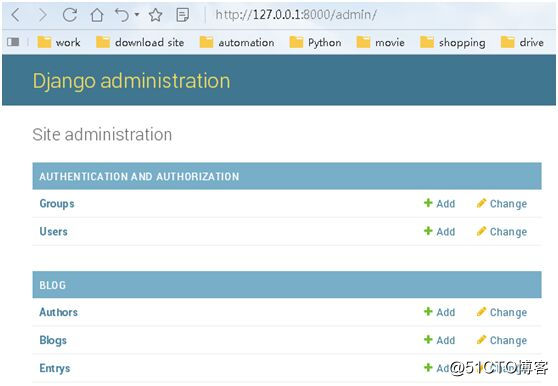Open the Groups model link
Image resolution: width=558 pixels, height=386 pixels.
click(x=57, y=204)
